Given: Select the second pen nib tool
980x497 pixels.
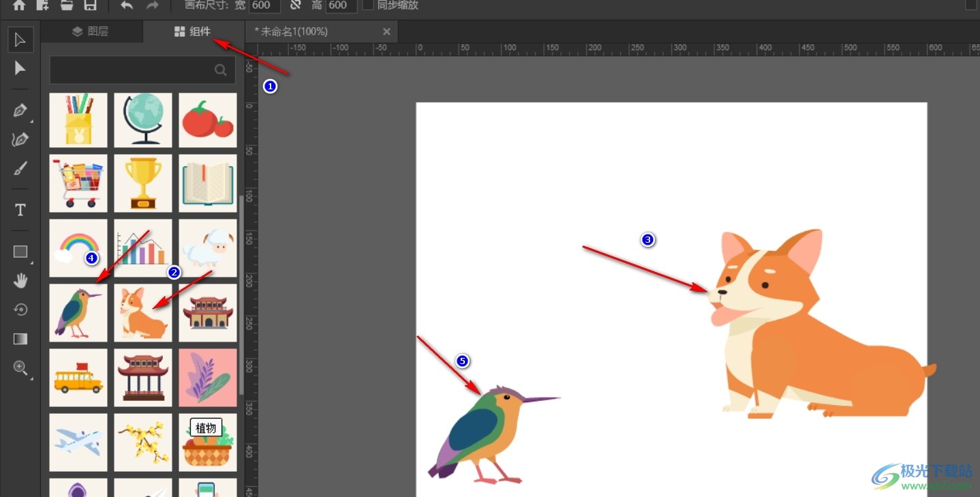Looking at the screenshot, I should coord(20,140).
